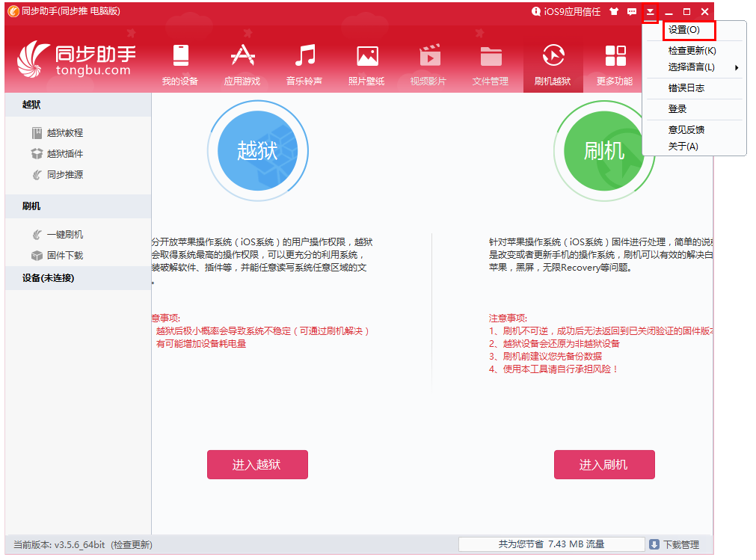The image size is (756, 560).
Task: Open the 视频影片 video section
Action: pos(428,66)
